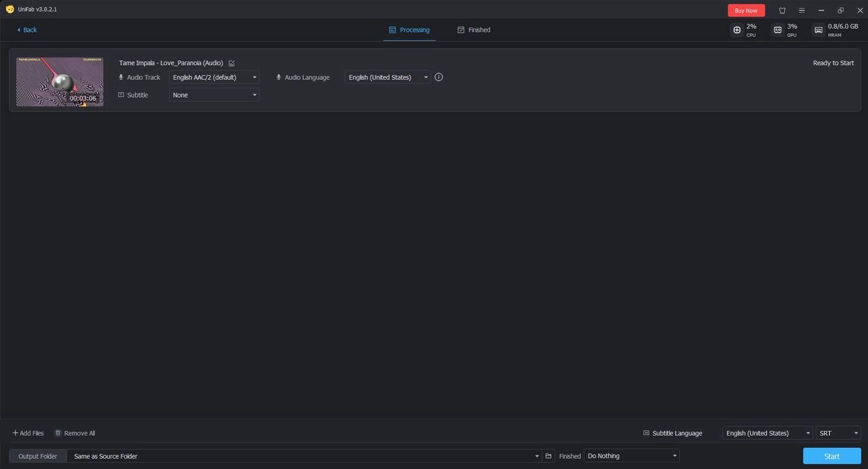Minimize the UniFab window
This screenshot has width=868, height=469.
point(821,10)
